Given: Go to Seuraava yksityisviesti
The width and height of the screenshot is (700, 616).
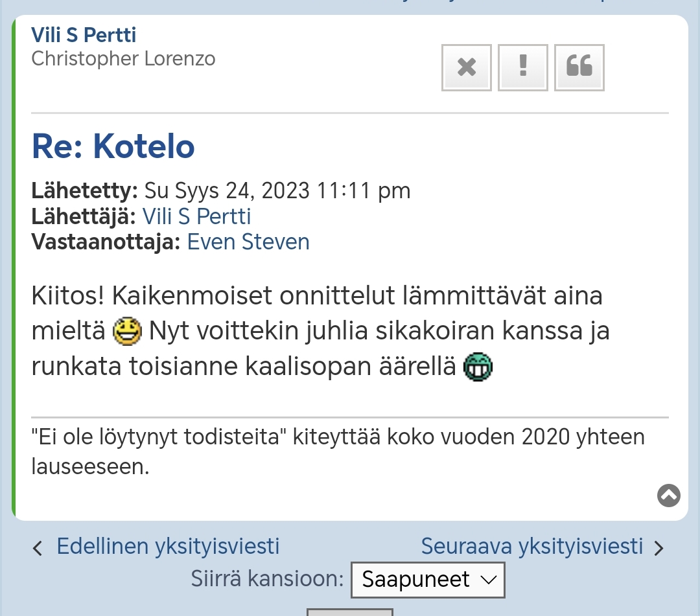Looking at the screenshot, I should click(531, 547).
